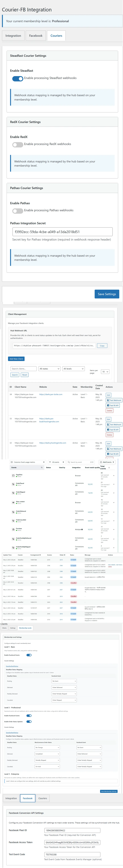Click the Search by event field
The image size is (123, 868).
(81, 462)
